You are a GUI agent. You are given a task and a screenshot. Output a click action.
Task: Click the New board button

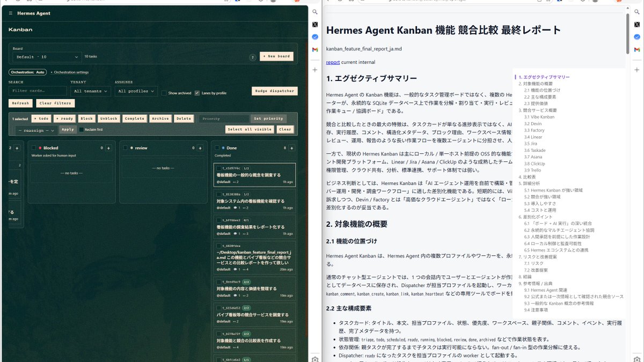click(x=276, y=56)
